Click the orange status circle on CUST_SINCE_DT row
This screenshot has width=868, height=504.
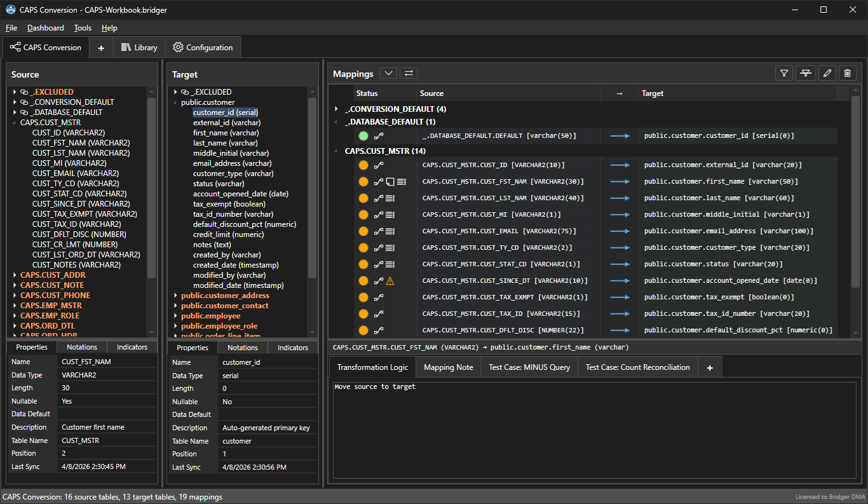coord(363,280)
